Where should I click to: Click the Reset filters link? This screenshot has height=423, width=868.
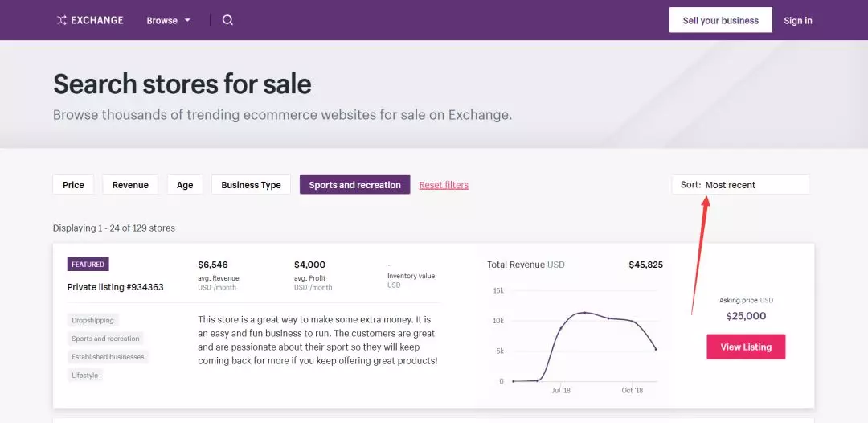(x=444, y=185)
